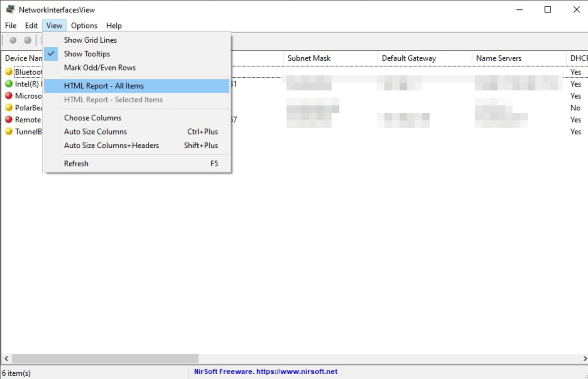
Task: Close the NetworkInterfacesView window
Action: coord(577,9)
